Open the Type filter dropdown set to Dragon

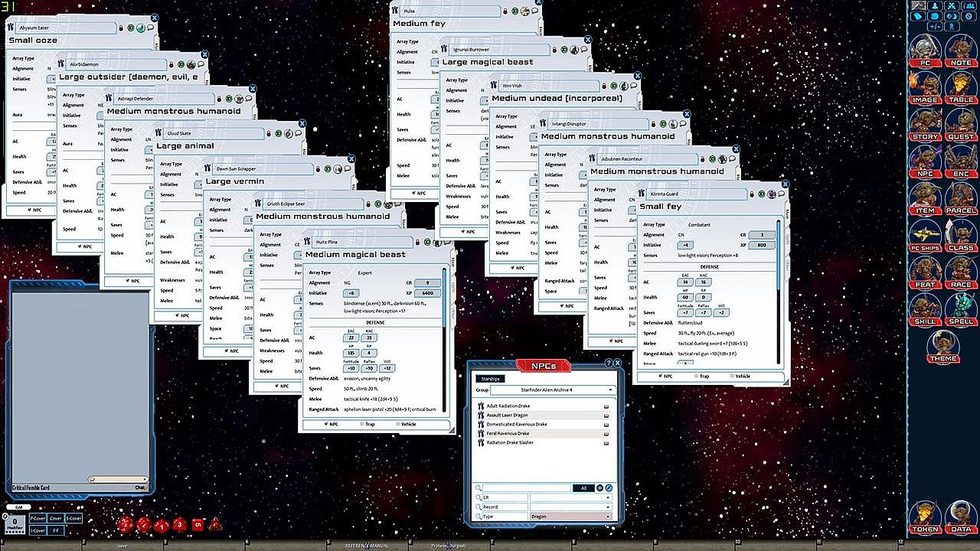click(570, 517)
